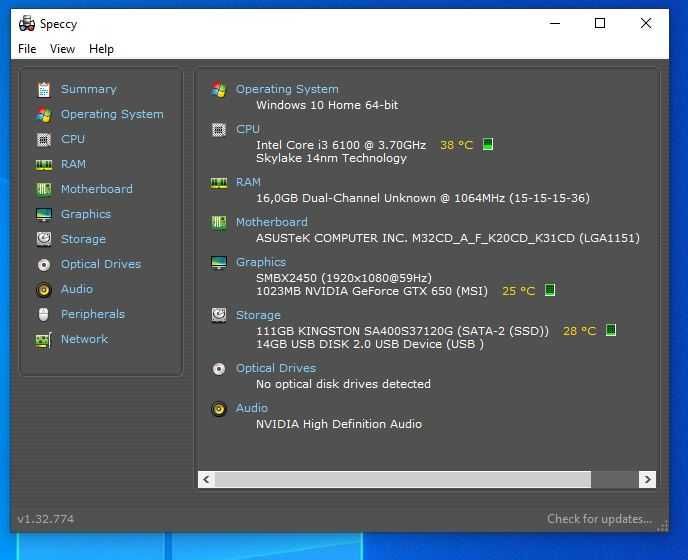This screenshot has width=688, height=560.
Task: Click the Motherboard icon in sidebar
Action: (44, 189)
